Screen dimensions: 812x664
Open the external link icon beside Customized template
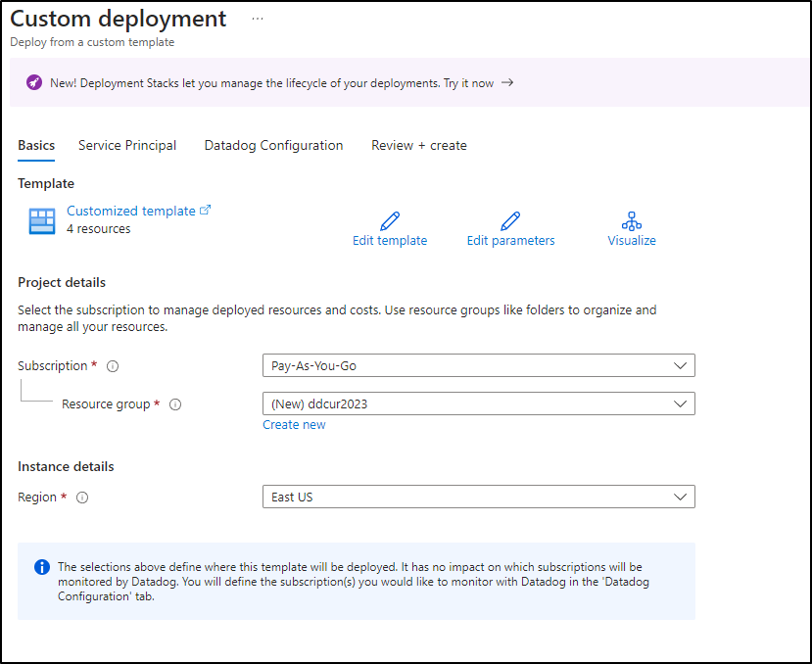[x=205, y=210]
